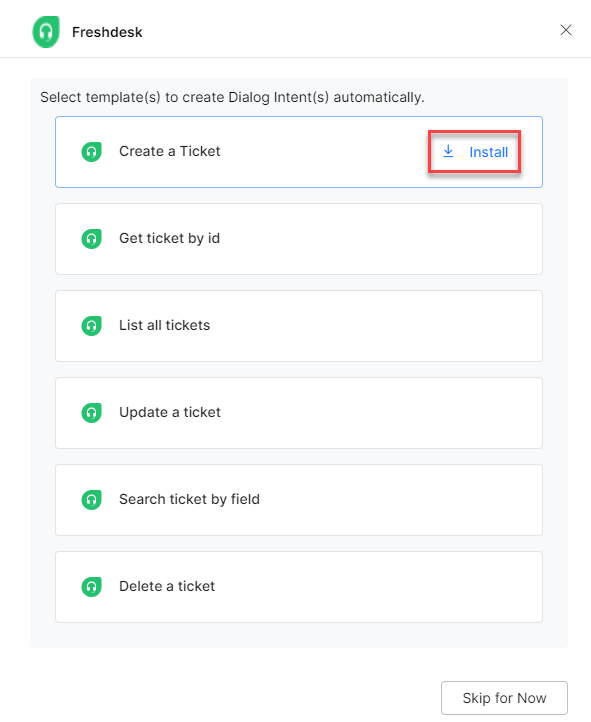Click the icon beside Delete a ticket
The image size is (591, 722).
tap(92, 587)
